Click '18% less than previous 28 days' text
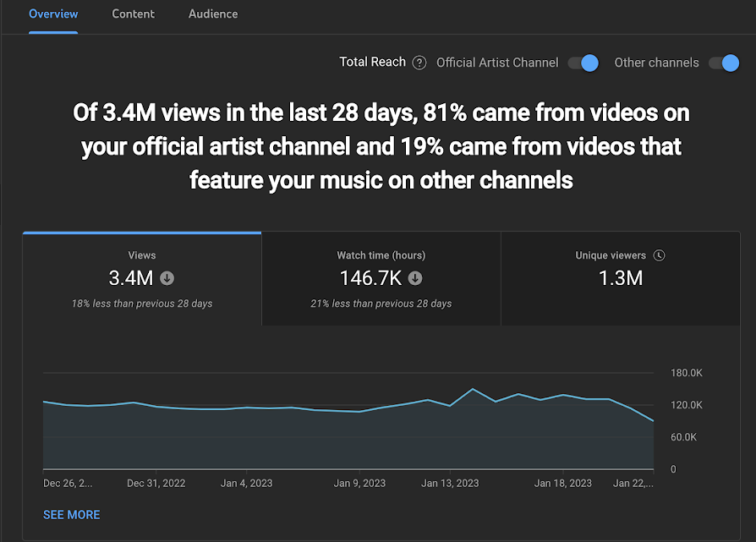 tap(142, 304)
